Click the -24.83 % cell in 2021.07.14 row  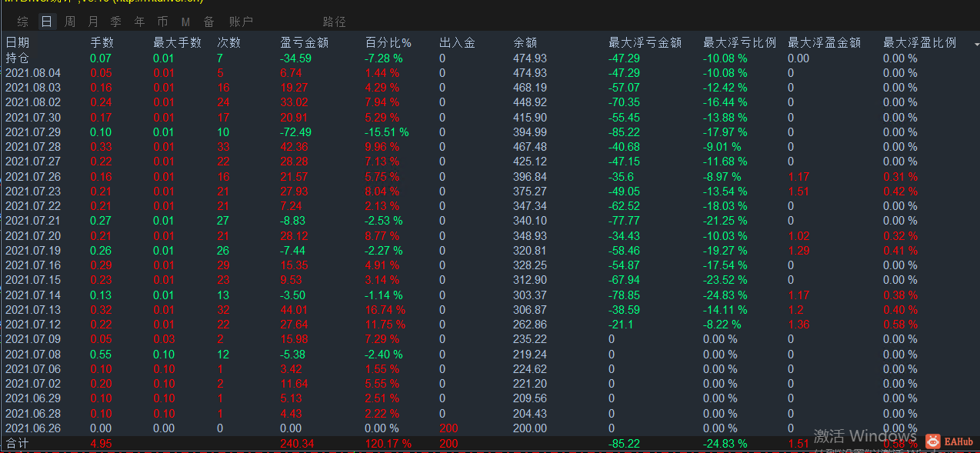(x=725, y=295)
